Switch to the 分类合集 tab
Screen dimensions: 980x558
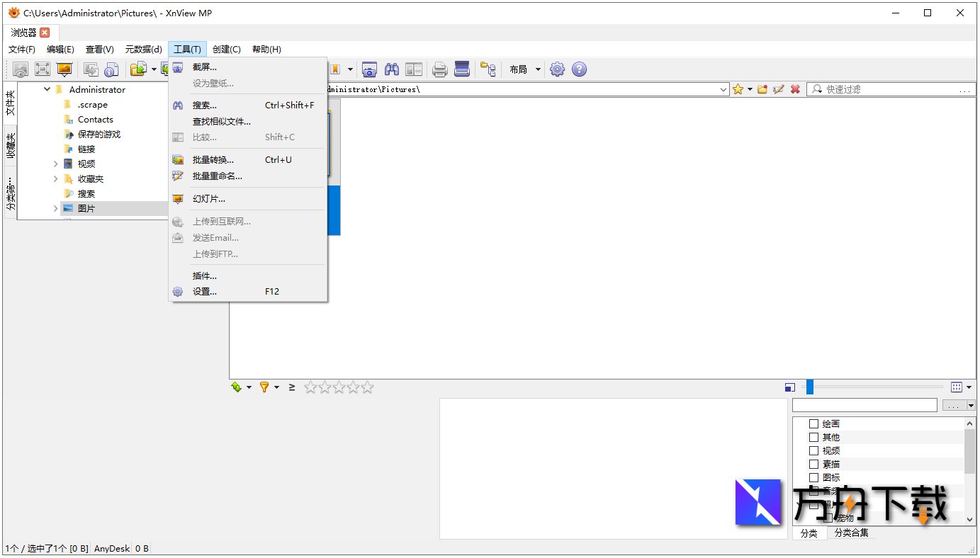[x=850, y=533]
